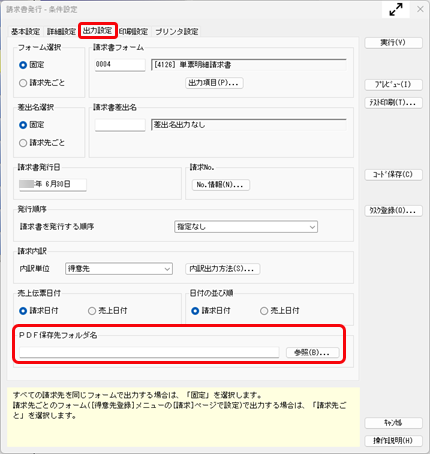430x454 pixels.
Task: Click the 出力項目(P)... button
Action: 214,83
